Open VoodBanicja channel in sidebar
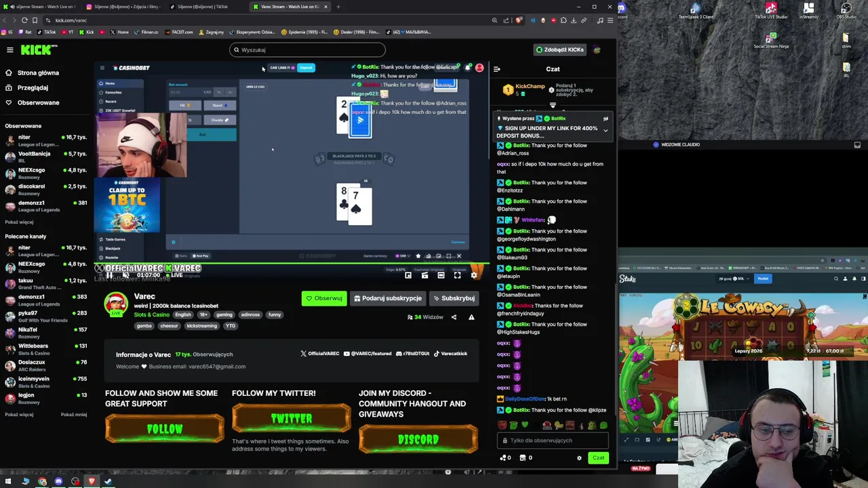Viewport: 868px width, 488px height. (x=46, y=157)
